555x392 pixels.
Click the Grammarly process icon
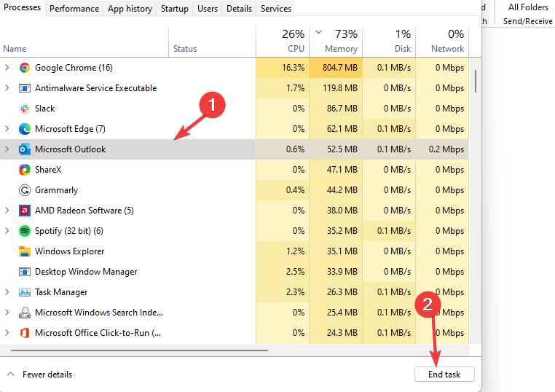click(25, 190)
